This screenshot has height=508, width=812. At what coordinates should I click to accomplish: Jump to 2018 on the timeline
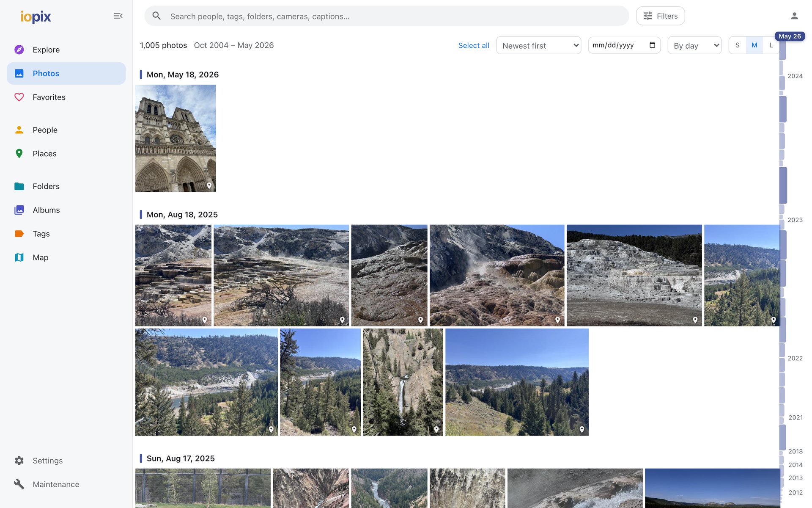[x=795, y=451]
